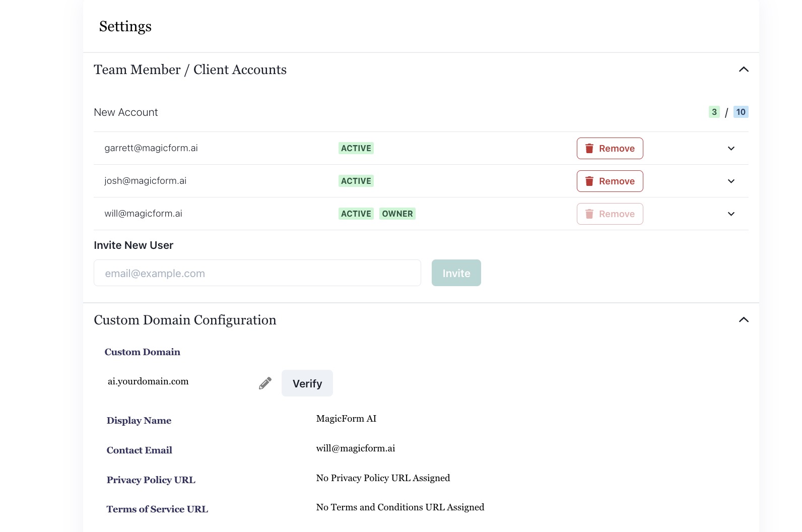Viewport: 802px width, 532px height.
Task: Click the pencil edit icon for custom domain
Action: pyautogui.click(x=265, y=383)
